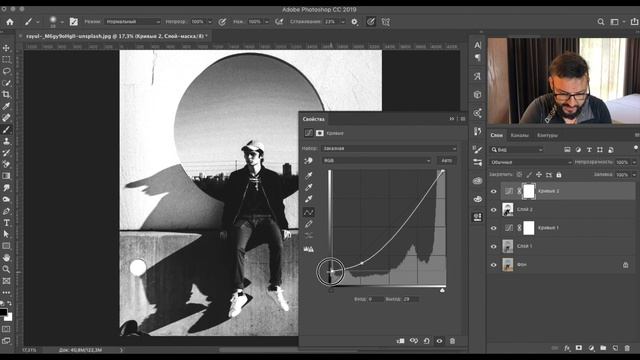Screen dimensions: 640x360
Task: Switch to the Channels tab
Action: pyautogui.click(x=520, y=135)
